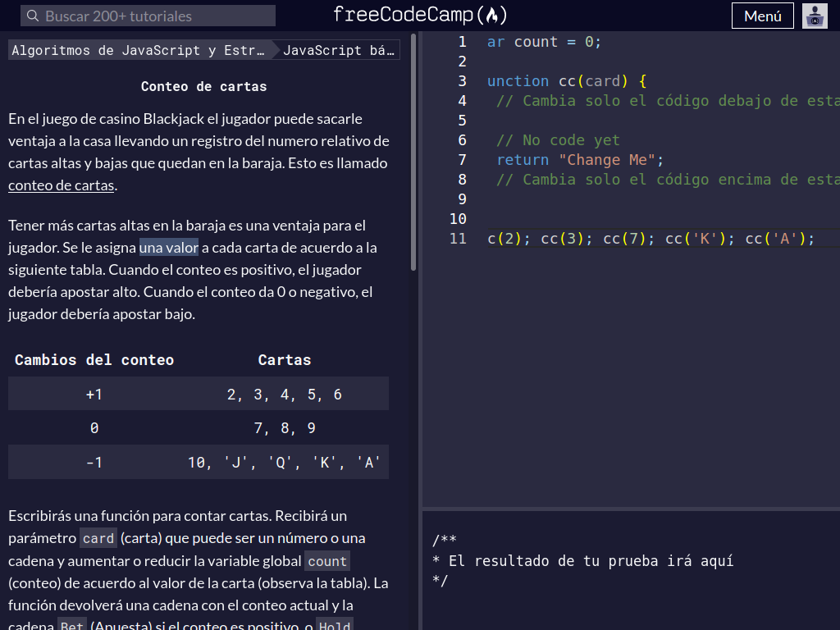
Task: Click the cc('A') call on line 11
Action: [x=776, y=238]
